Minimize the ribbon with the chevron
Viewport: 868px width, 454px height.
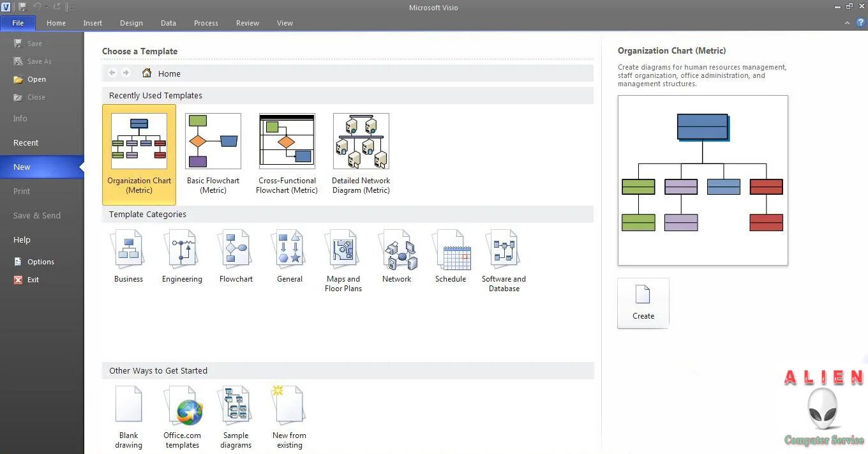tap(848, 23)
